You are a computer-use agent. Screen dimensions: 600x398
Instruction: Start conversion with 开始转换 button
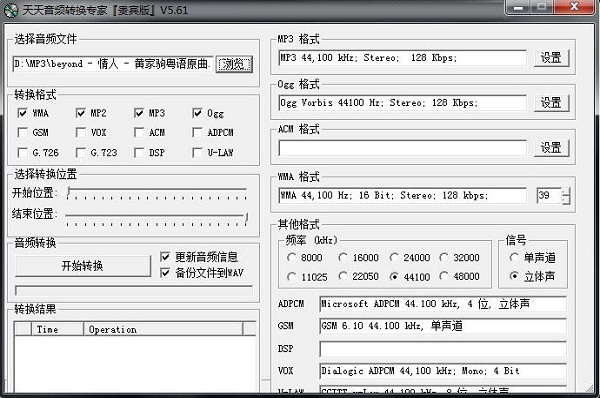coord(83,266)
